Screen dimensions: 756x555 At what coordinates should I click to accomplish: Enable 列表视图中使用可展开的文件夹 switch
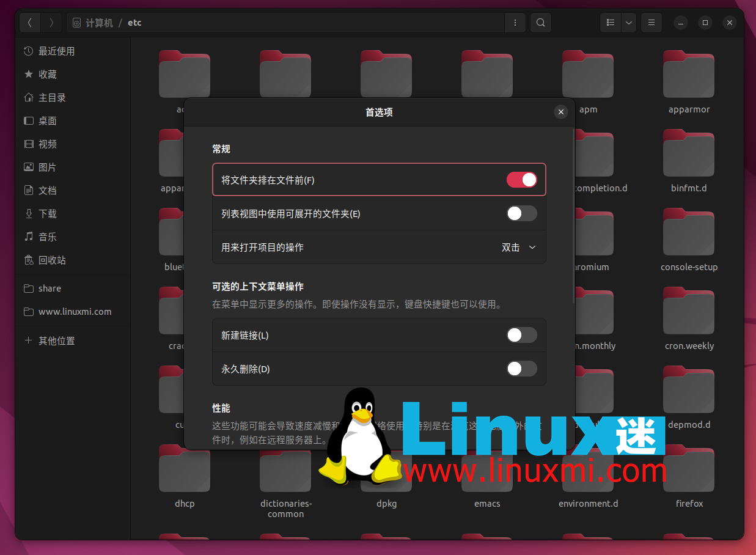point(522,213)
